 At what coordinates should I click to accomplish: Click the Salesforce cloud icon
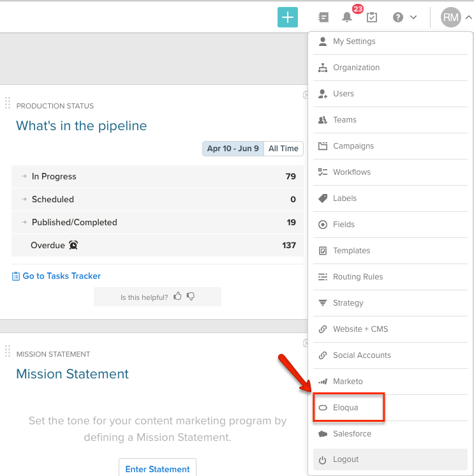(323, 434)
